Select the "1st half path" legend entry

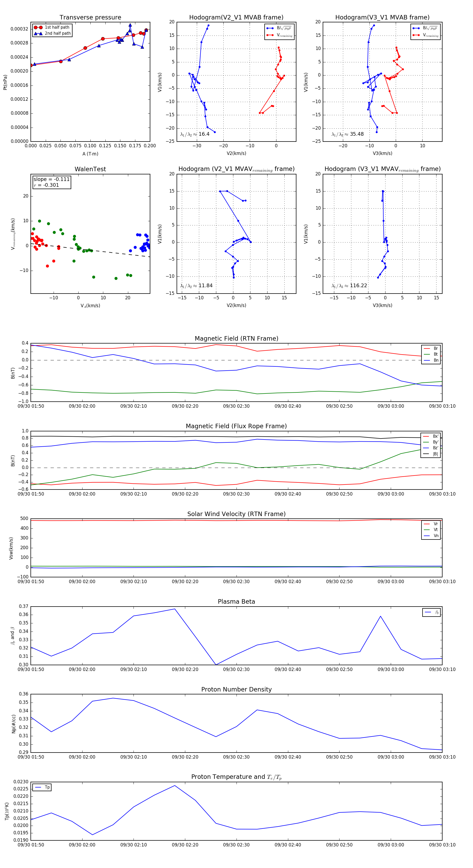point(52,27)
